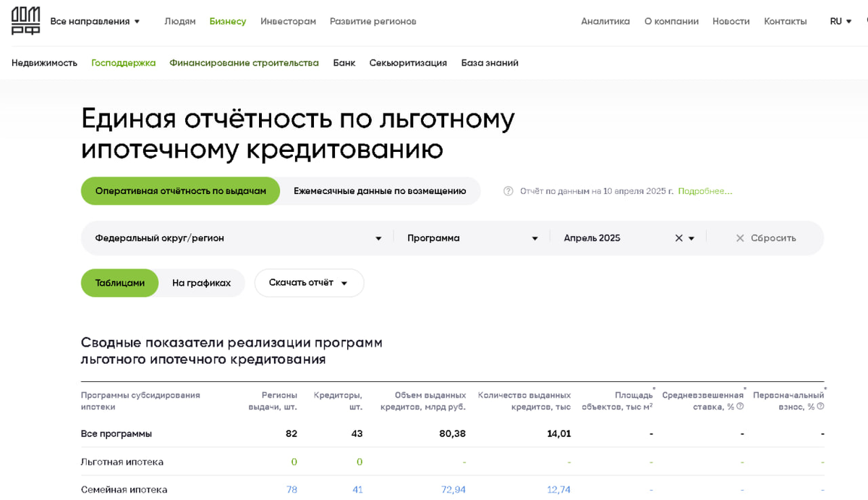Open the Скачать отчёт dropdown

pos(309,283)
